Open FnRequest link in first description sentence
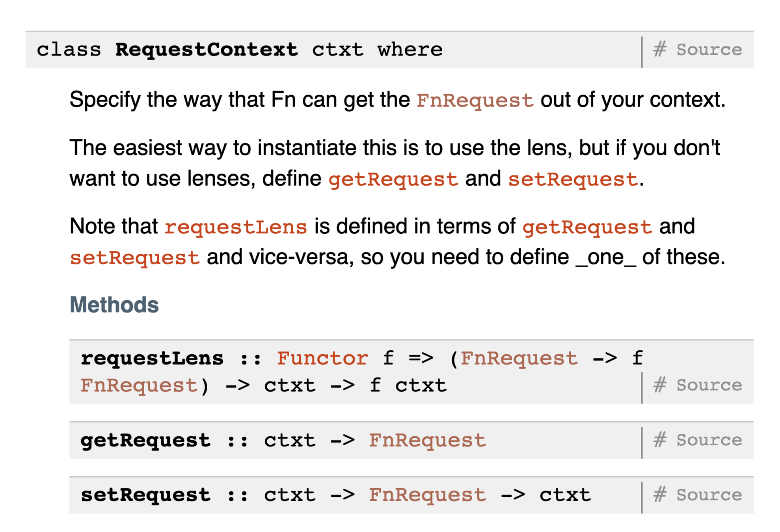 [x=475, y=100]
